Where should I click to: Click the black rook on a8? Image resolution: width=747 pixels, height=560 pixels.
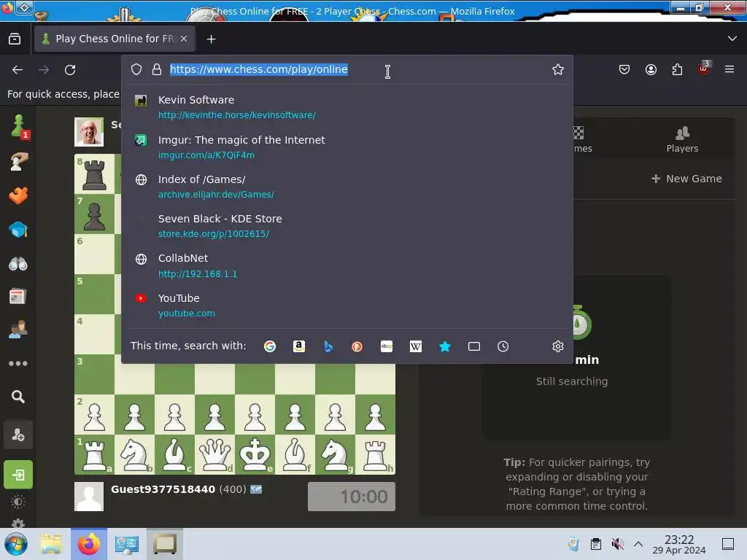pyautogui.click(x=94, y=174)
